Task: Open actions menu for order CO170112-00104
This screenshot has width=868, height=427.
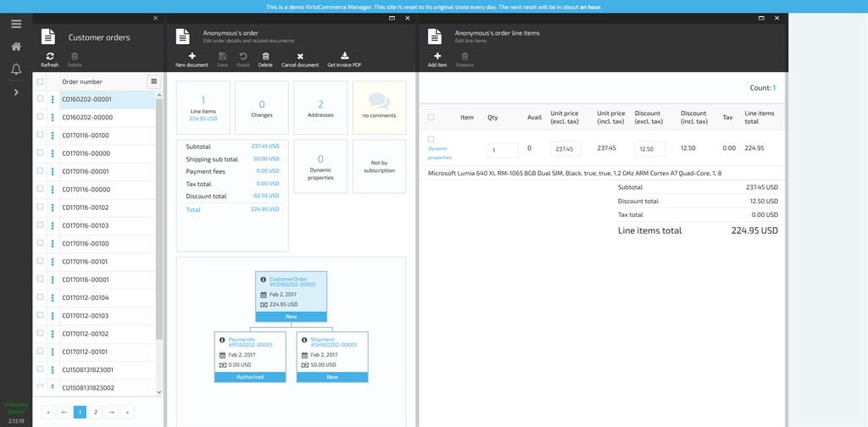Action: pyautogui.click(x=53, y=297)
